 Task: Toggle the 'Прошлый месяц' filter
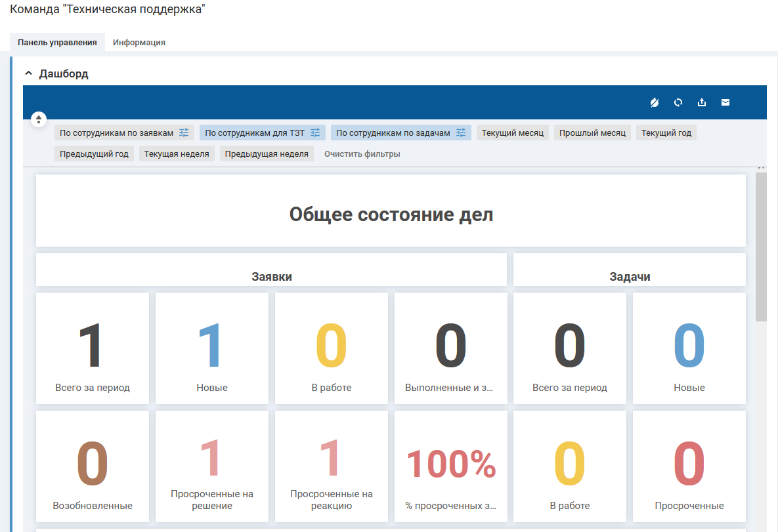[x=592, y=133]
